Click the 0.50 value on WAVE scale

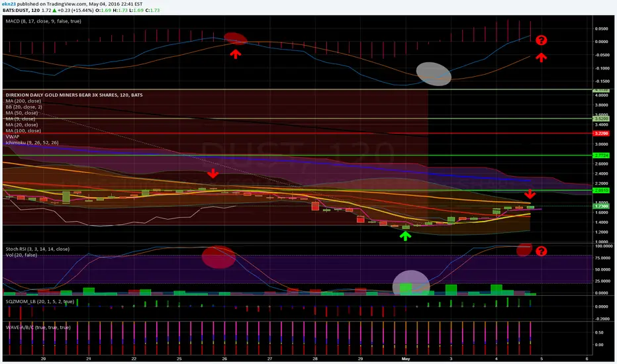click(599, 332)
